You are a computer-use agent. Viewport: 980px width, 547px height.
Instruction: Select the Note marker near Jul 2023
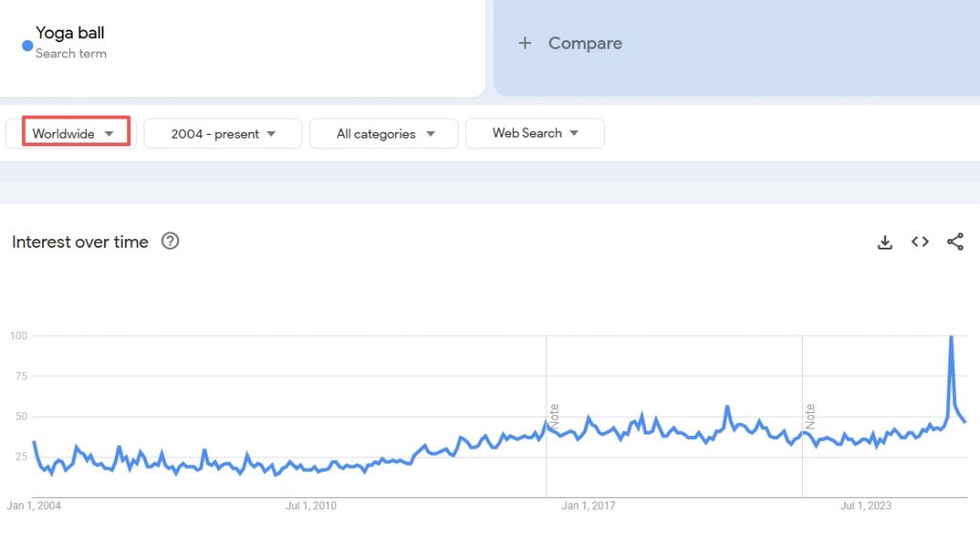810,415
